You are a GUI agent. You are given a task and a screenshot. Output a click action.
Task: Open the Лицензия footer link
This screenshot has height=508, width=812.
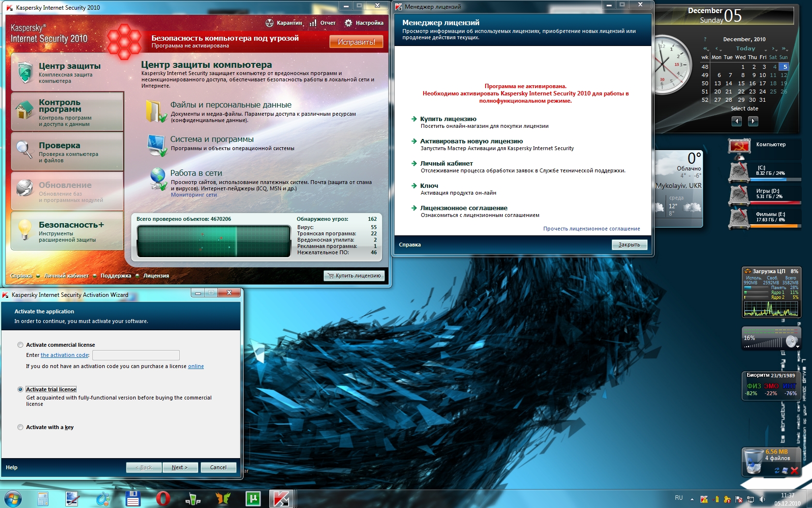pos(156,276)
